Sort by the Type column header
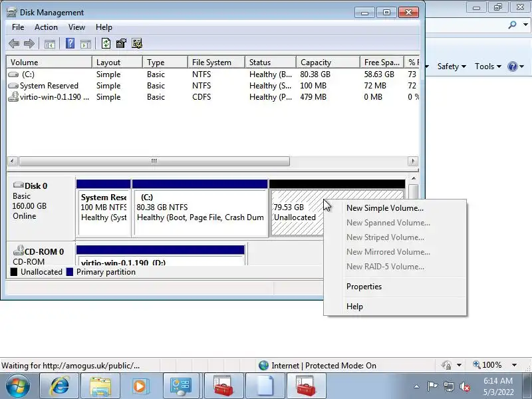 point(165,63)
